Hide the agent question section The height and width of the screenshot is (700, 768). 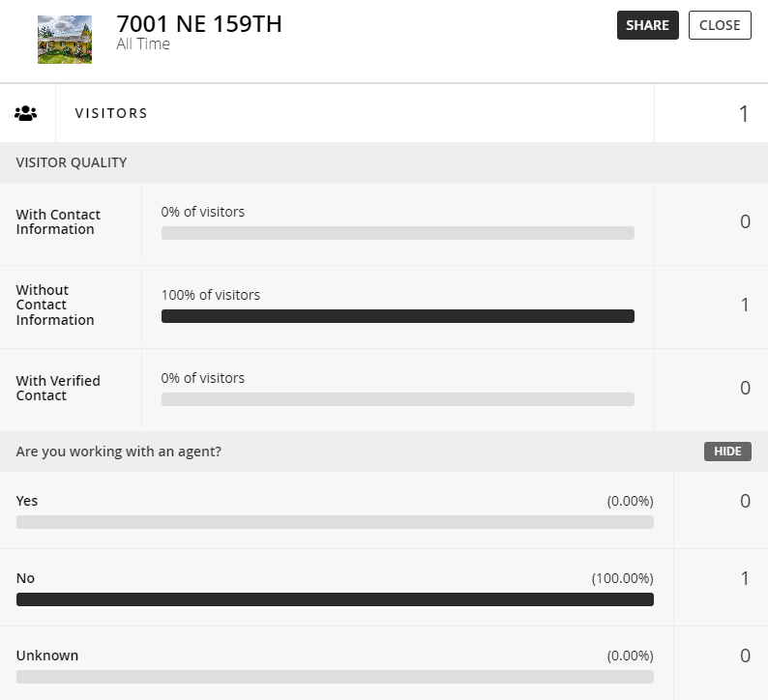click(727, 452)
